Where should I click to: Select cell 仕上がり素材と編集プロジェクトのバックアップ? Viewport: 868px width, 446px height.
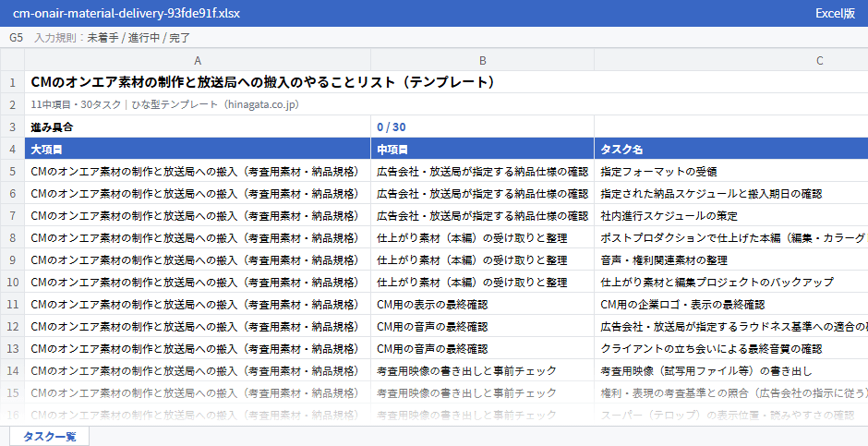click(x=731, y=283)
